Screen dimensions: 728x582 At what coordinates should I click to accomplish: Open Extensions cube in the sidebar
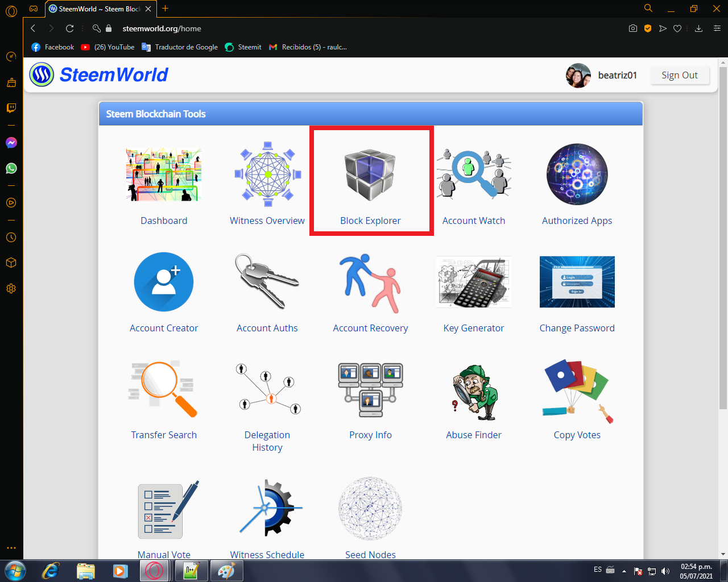(x=11, y=263)
